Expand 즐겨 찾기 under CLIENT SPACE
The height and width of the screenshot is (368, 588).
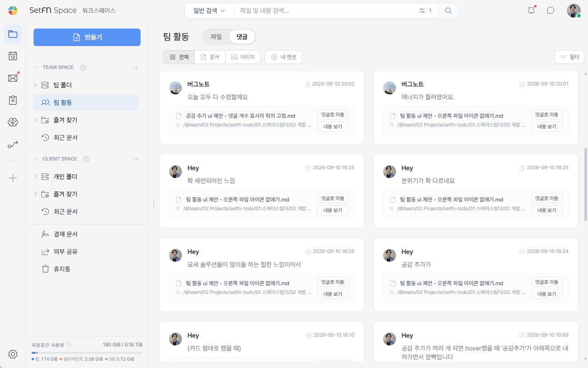(x=36, y=194)
